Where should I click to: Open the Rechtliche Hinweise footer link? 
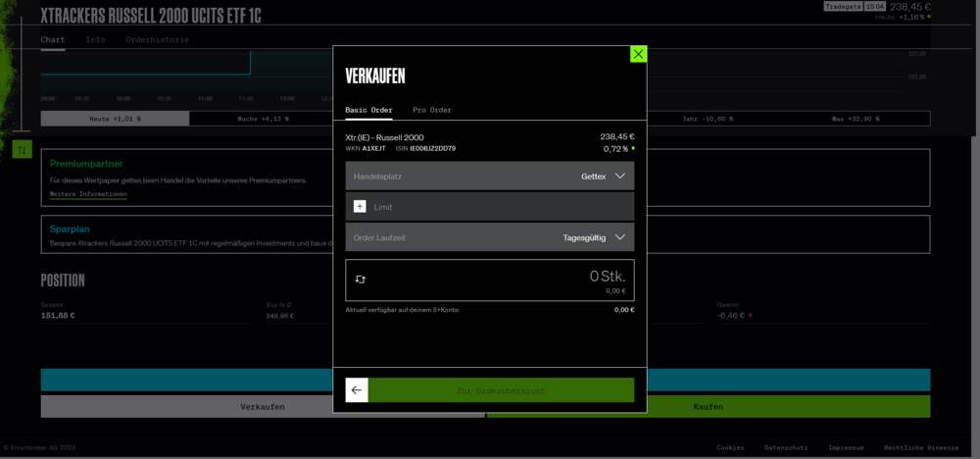pyautogui.click(x=921, y=448)
